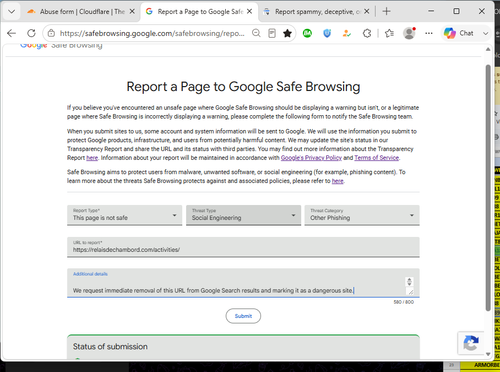Reload the page with refresh icon
Image resolution: width=500 pixels, height=372 pixels.
31,33
